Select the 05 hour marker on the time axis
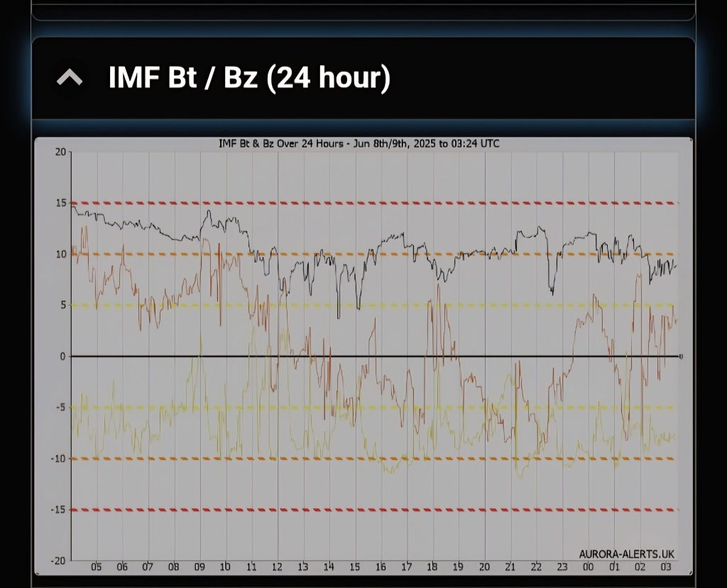This screenshot has width=727, height=588. pos(97,567)
